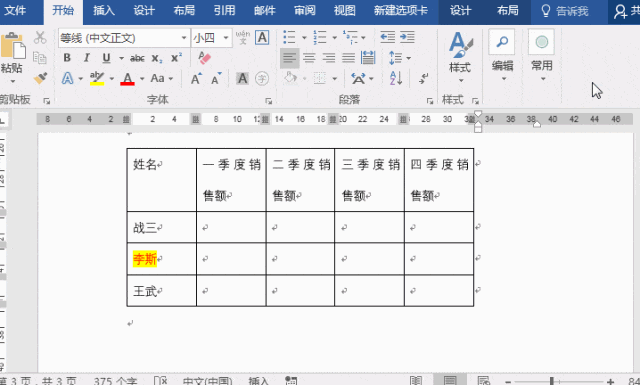Center align the paragraph text

(309, 58)
